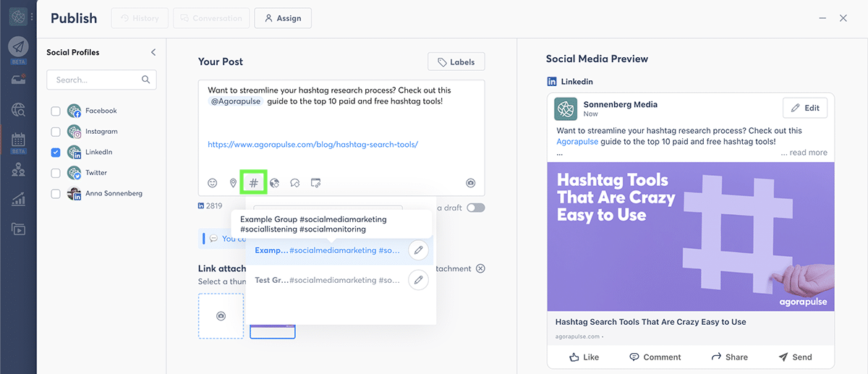Expand the preview text with read more
The height and width of the screenshot is (374, 868).
click(804, 153)
